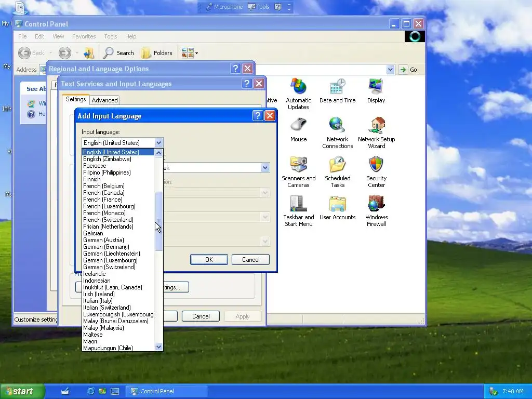Open the keyboard layout dropdown arrow
Viewport: 532px width, 399px height.
[x=265, y=168]
